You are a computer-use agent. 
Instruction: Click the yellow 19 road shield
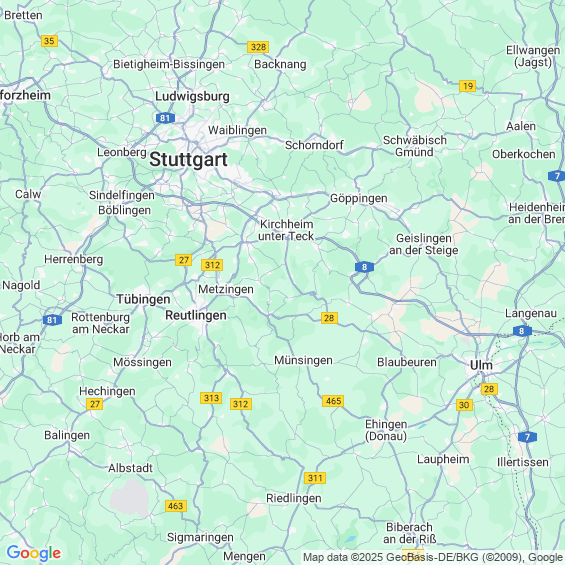pos(467,86)
